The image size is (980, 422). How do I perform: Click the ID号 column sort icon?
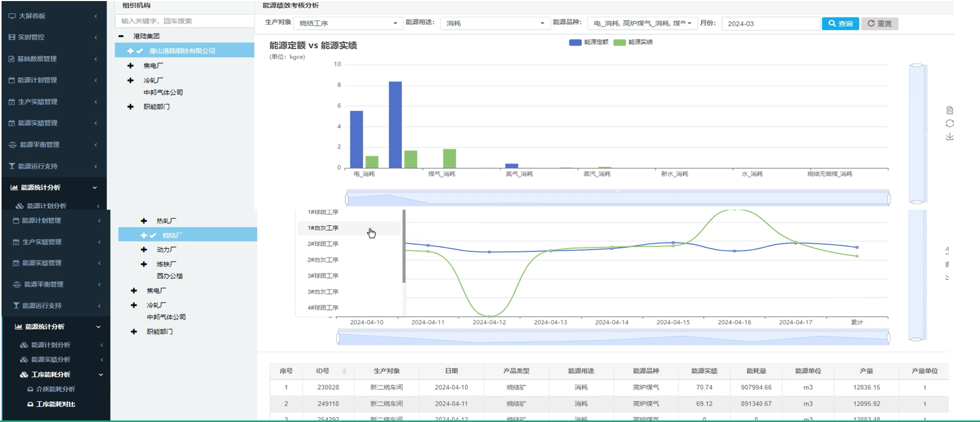pos(344,371)
